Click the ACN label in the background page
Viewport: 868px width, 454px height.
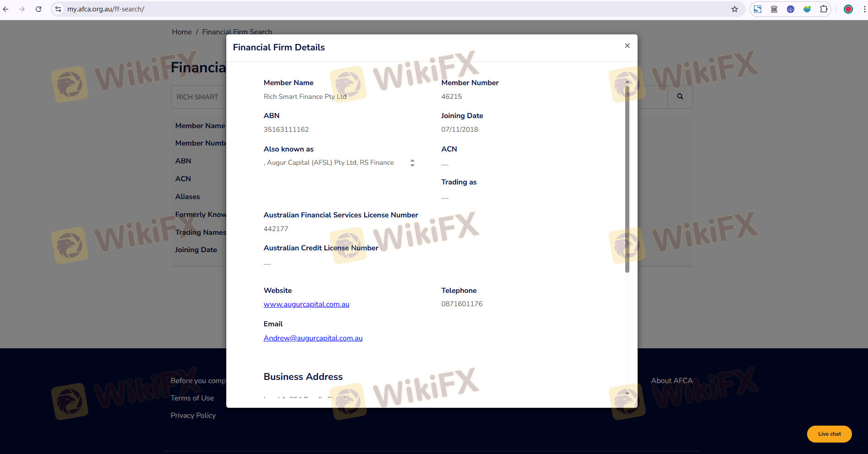point(183,179)
